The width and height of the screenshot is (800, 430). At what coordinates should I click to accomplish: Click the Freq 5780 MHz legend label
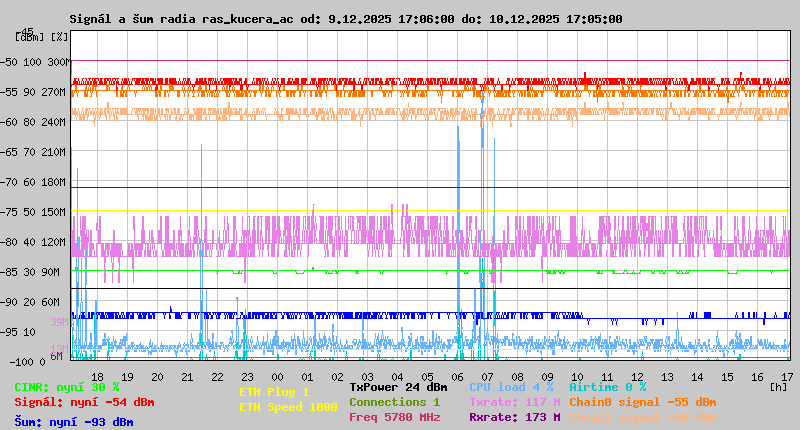pyautogui.click(x=394, y=417)
